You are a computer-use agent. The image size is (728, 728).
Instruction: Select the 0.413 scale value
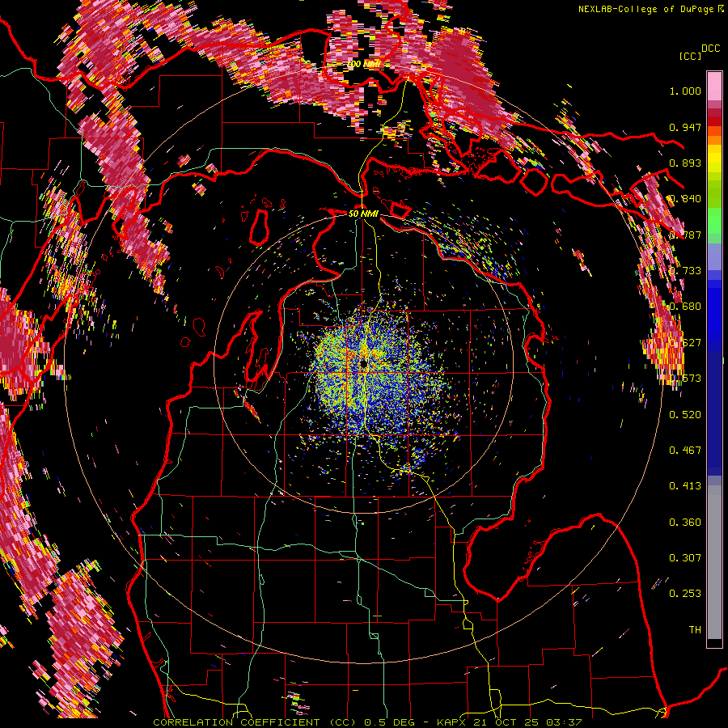tap(685, 486)
